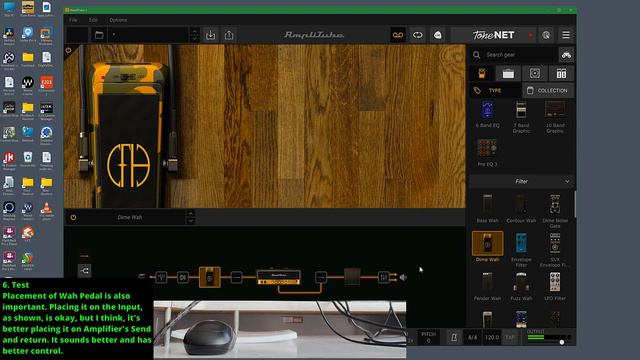Toggle the Dime Wah power button in gear bar
The height and width of the screenshot is (360, 640).
73,218
